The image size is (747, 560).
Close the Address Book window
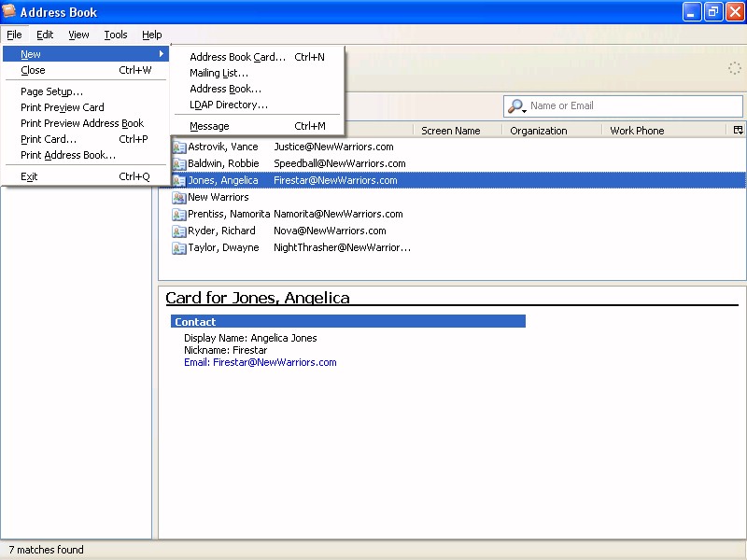(x=735, y=12)
